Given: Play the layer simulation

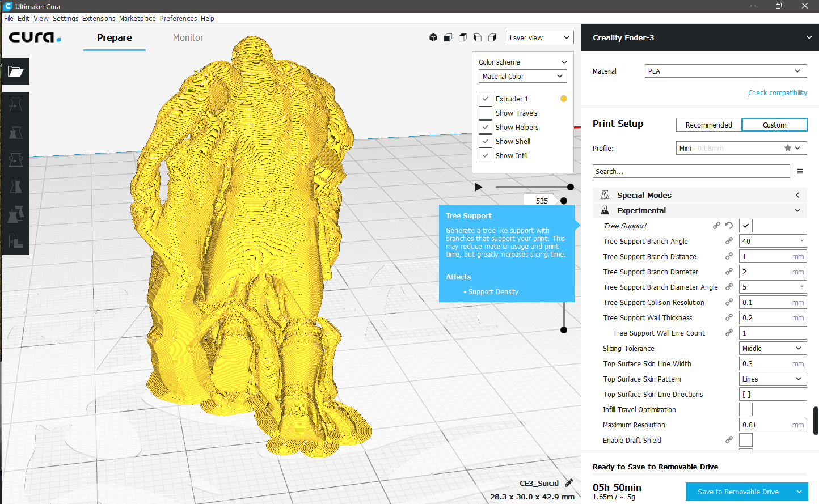Looking at the screenshot, I should [x=479, y=187].
